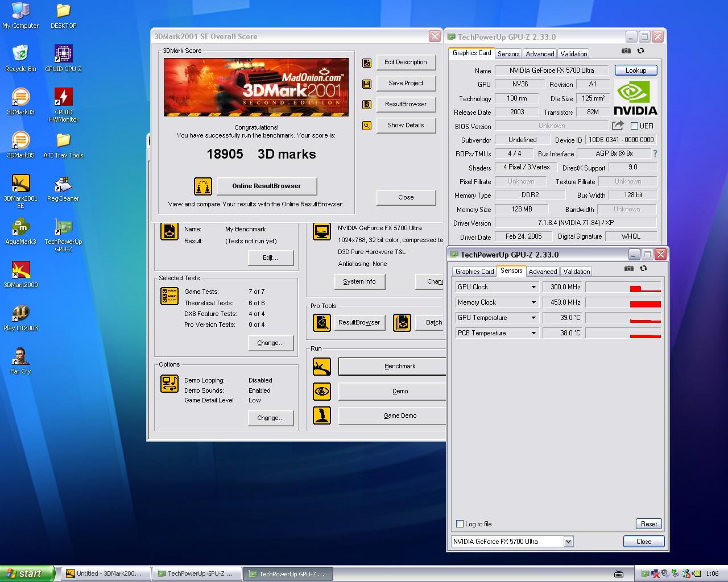Screen dimensions: 728x582
Task: Enable the Log to file checkbox
Action: (460, 524)
